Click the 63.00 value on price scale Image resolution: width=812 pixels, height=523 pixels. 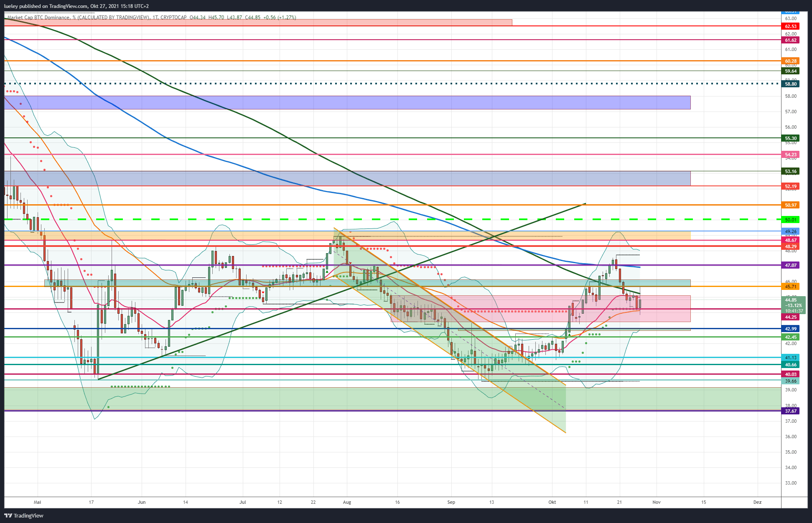coord(791,18)
